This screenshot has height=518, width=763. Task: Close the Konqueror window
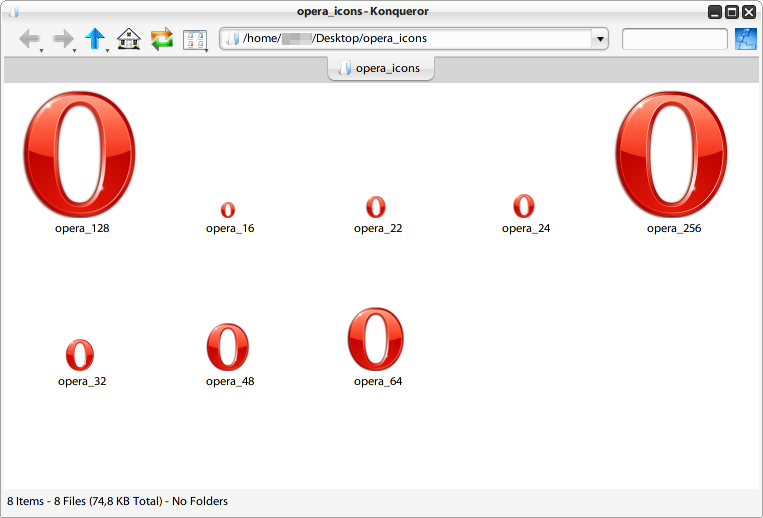749,12
